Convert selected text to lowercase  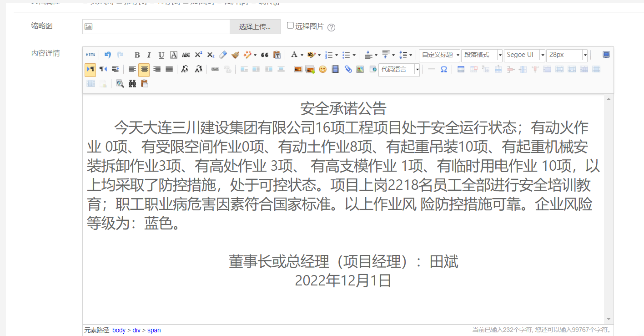point(198,69)
